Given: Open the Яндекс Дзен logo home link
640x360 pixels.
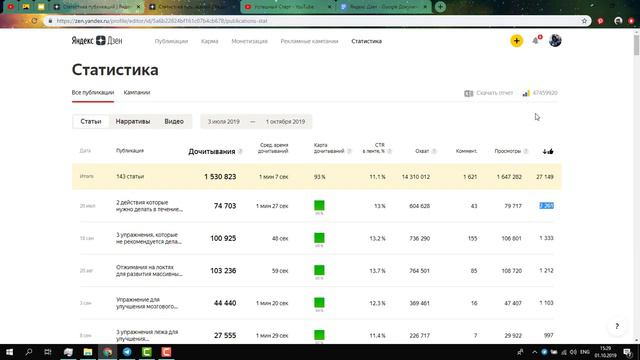Looking at the screenshot, I should pos(97,40).
